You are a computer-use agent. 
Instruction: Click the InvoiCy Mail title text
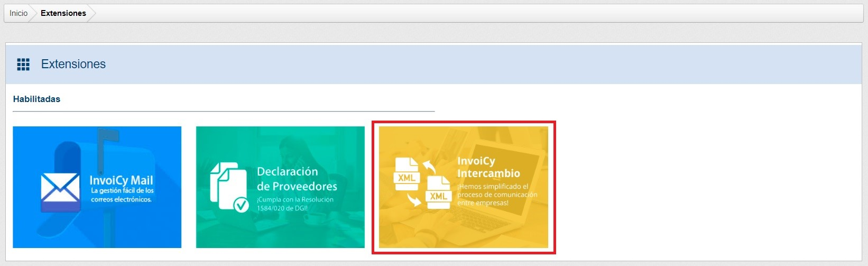[x=121, y=180]
